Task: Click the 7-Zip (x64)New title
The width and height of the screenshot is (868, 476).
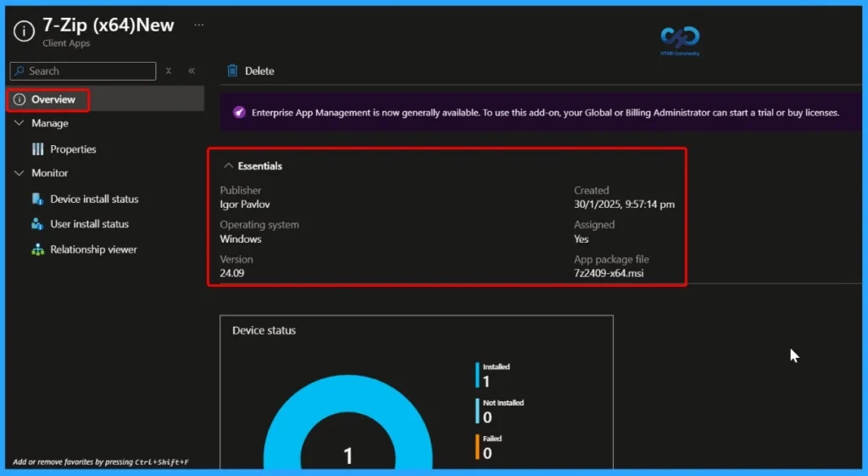Action: [x=108, y=25]
